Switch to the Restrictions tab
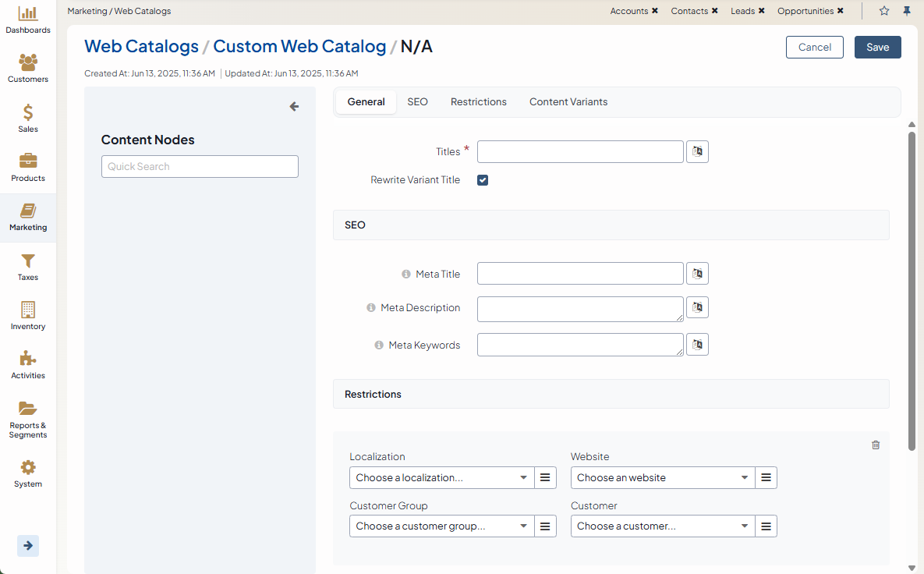The height and width of the screenshot is (574, 924). (478, 102)
